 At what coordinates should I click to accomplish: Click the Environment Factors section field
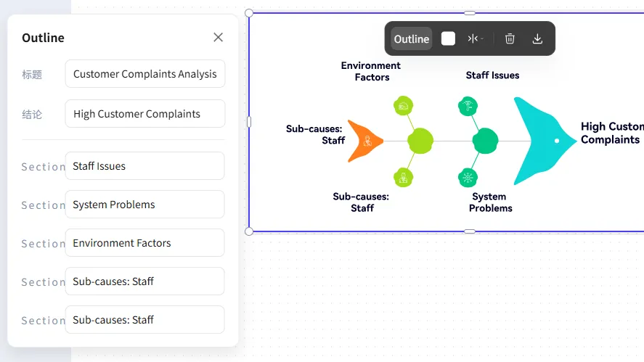(145, 243)
